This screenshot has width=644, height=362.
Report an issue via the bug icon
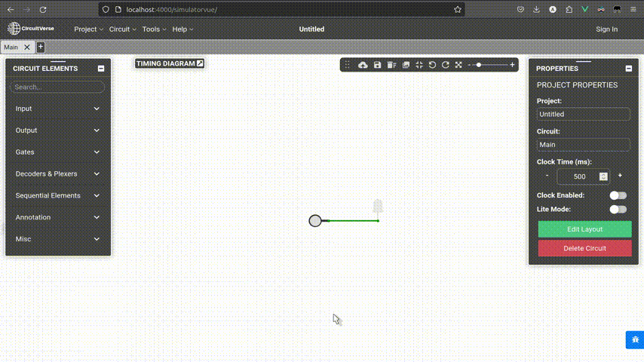(x=634, y=340)
